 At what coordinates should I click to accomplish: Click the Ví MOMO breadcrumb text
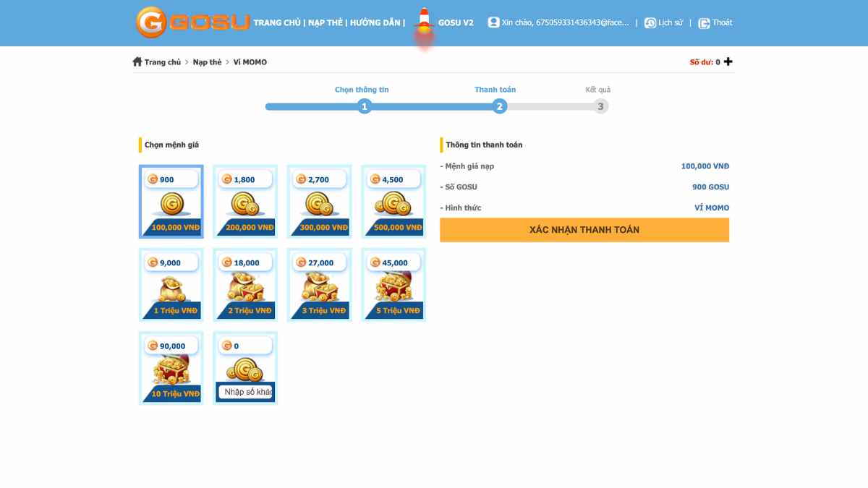click(x=250, y=62)
